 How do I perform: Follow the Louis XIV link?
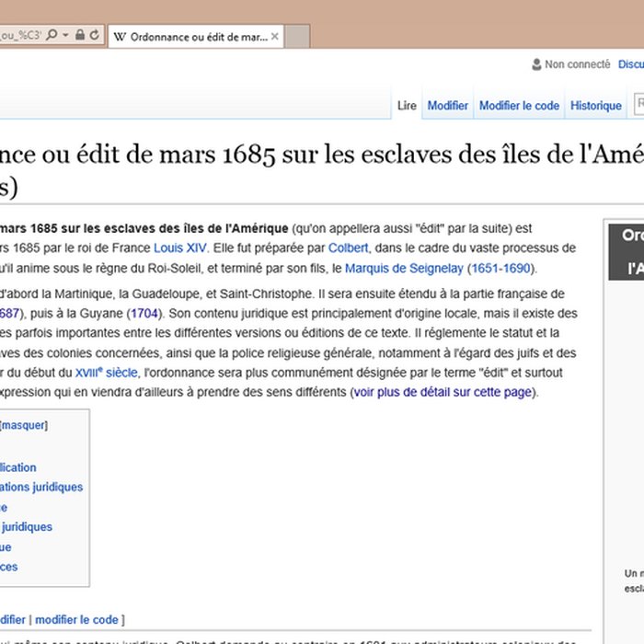(180, 248)
